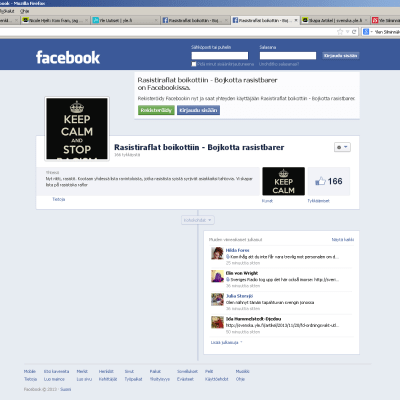The height and width of the screenshot is (400, 400).
Task: Click the forgot password link under Salasana
Action: click(279, 64)
